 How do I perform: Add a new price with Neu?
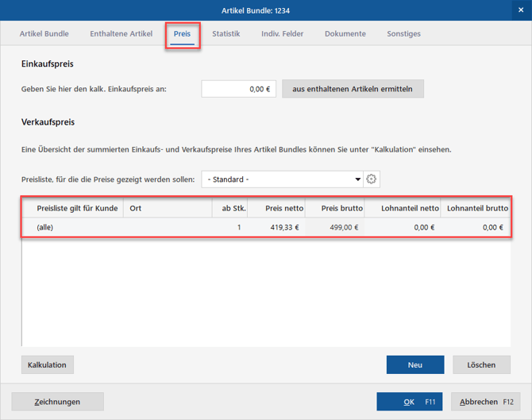415,364
